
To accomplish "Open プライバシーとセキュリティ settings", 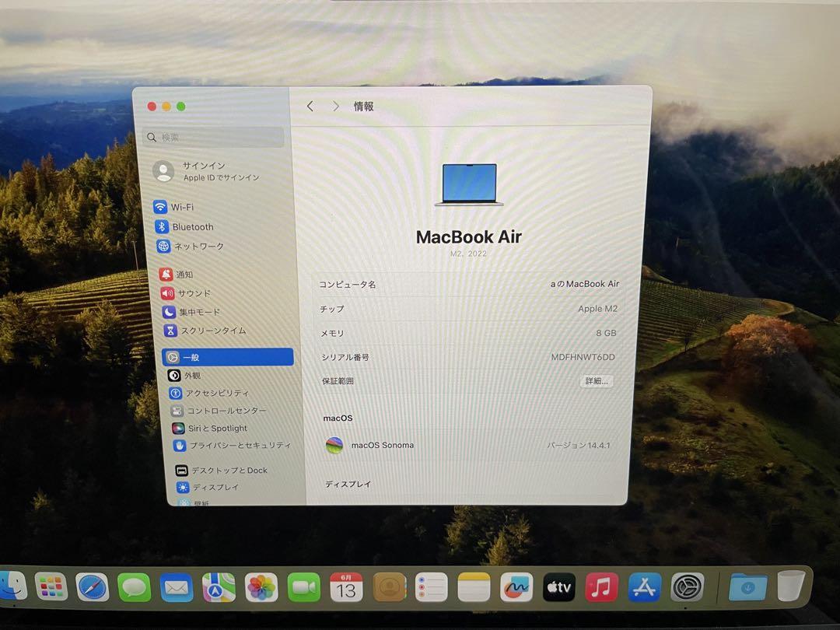I will coord(232,445).
